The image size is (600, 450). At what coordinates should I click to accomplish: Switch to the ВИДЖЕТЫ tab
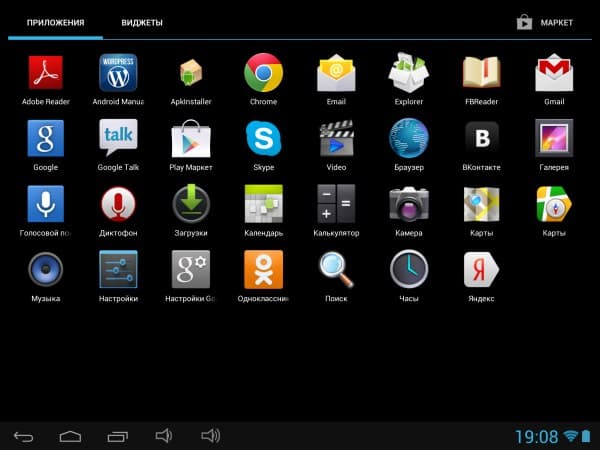click(x=142, y=23)
